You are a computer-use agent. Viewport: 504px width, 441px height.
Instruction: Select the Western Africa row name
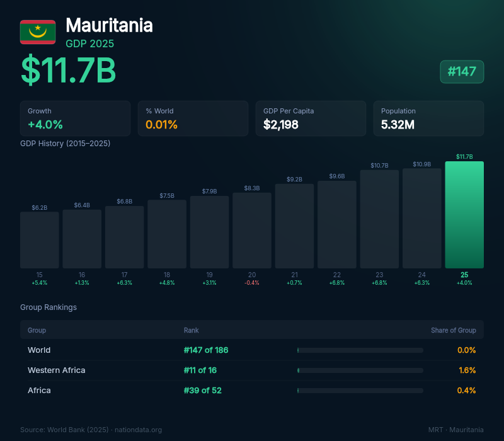click(x=57, y=370)
